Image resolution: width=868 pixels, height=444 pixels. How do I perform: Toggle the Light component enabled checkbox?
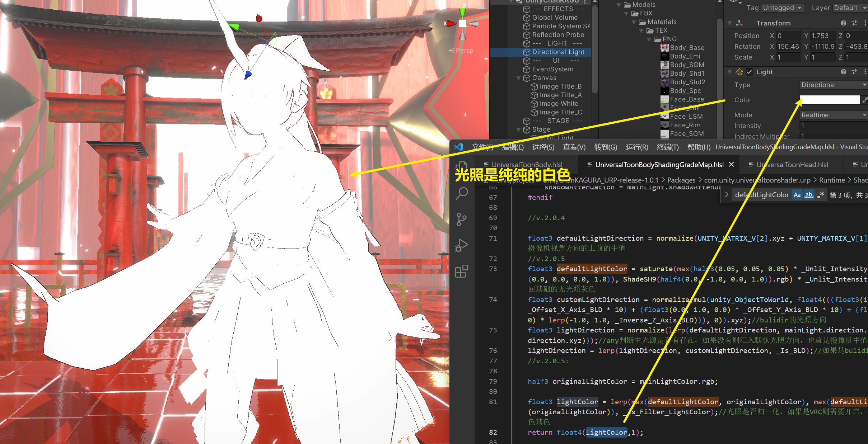[x=750, y=72]
